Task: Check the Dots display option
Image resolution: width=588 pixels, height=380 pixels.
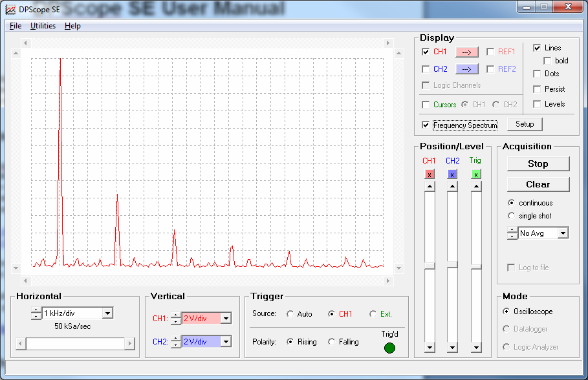Action: click(538, 73)
